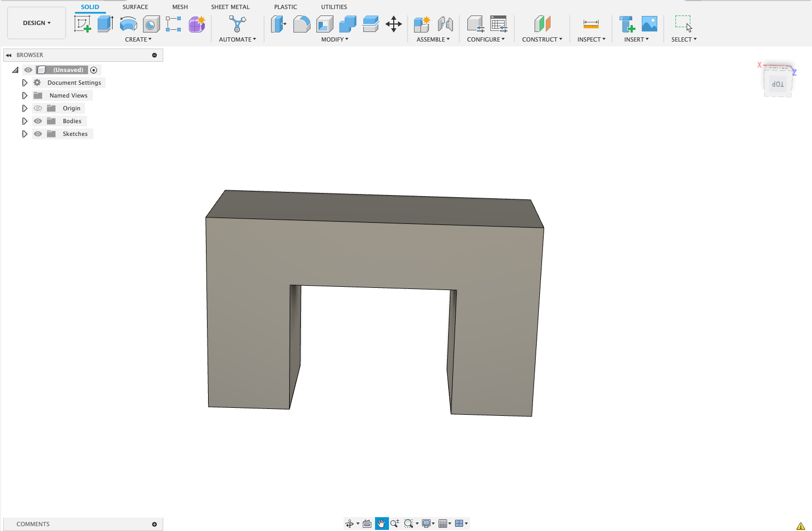Screen dimensions: 812x531
Task: Show the hidden Origin folder
Action: [x=38, y=108]
